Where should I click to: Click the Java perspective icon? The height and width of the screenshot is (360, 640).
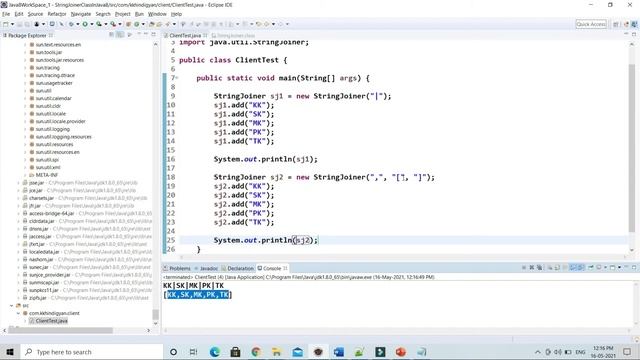click(634, 24)
